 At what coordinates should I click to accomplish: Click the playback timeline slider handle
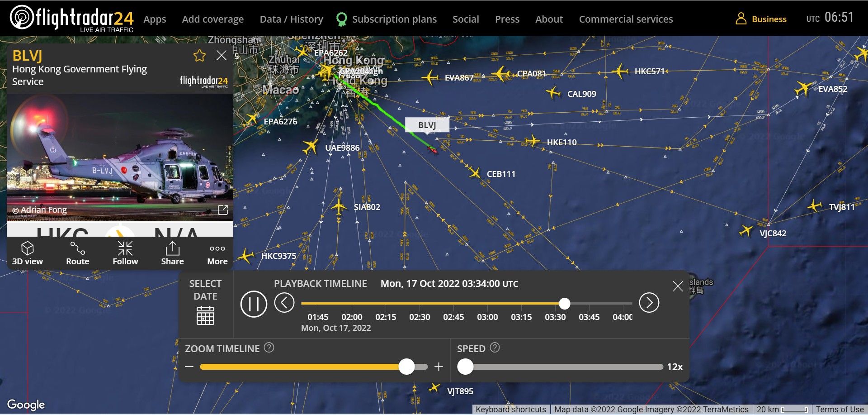564,303
